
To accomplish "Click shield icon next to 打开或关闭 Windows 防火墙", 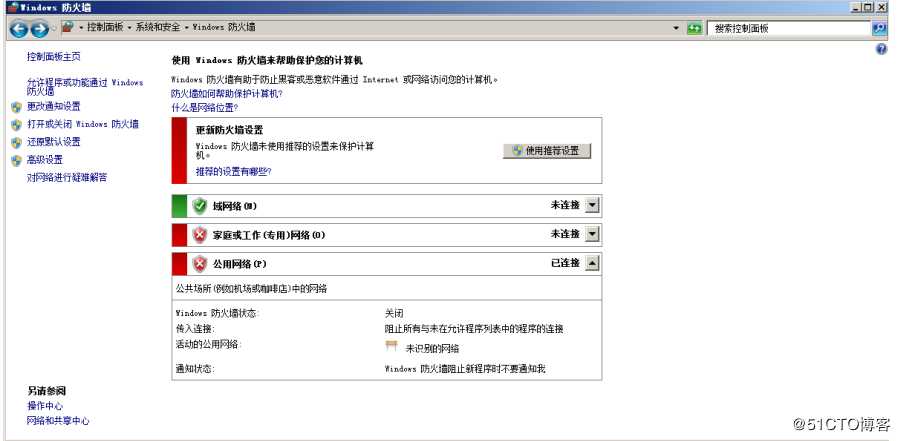I will [16, 125].
